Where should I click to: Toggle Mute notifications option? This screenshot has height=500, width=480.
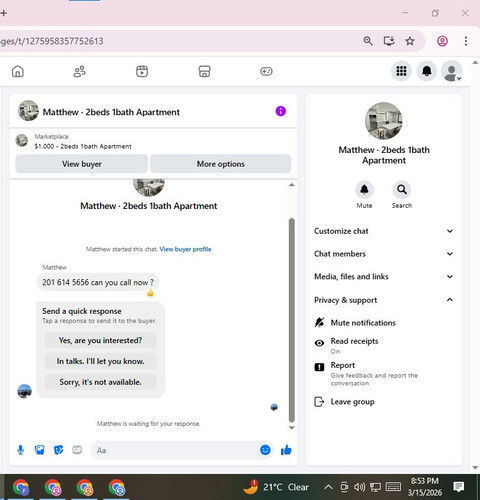pos(384,323)
